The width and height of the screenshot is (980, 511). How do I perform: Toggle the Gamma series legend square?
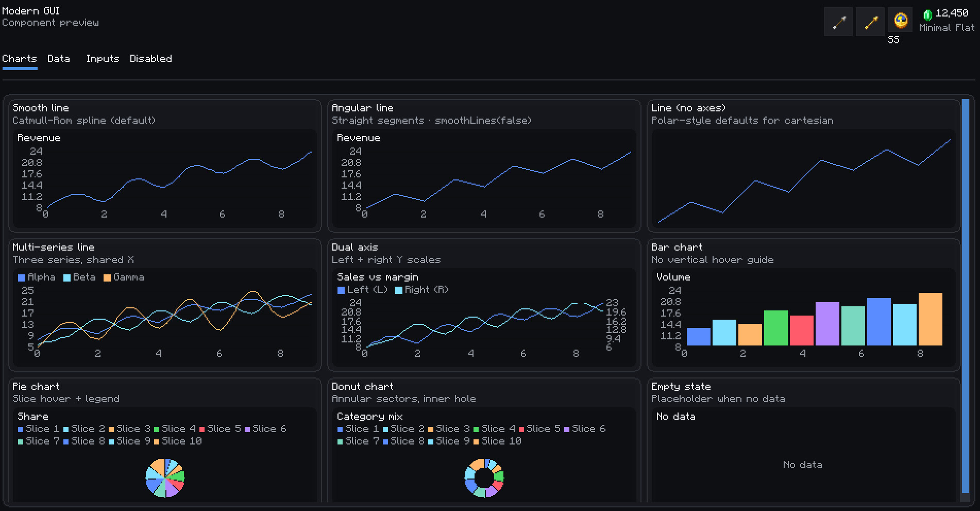(x=107, y=278)
